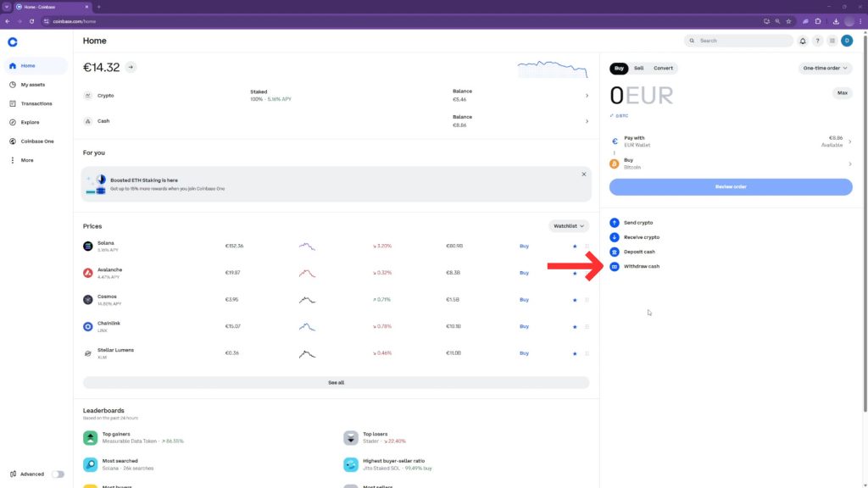Open Top losers leaderboard icon
This screenshot has width=868, height=488.
click(351, 438)
